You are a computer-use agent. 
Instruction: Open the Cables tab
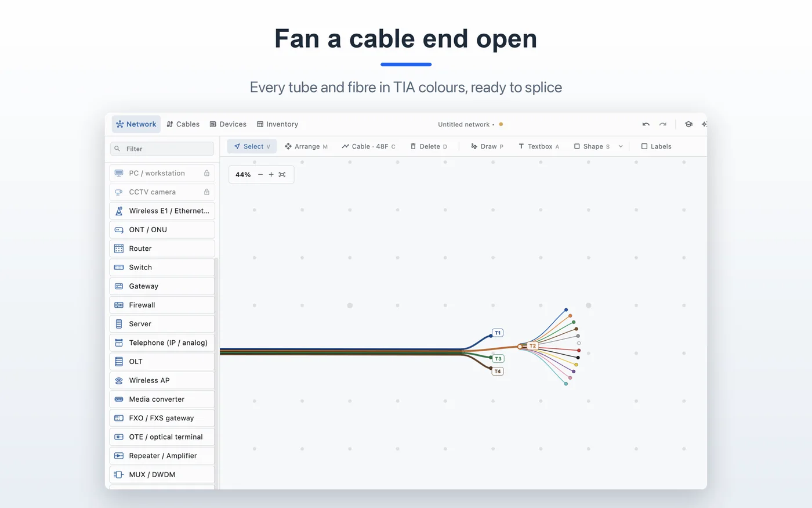click(x=183, y=124)
